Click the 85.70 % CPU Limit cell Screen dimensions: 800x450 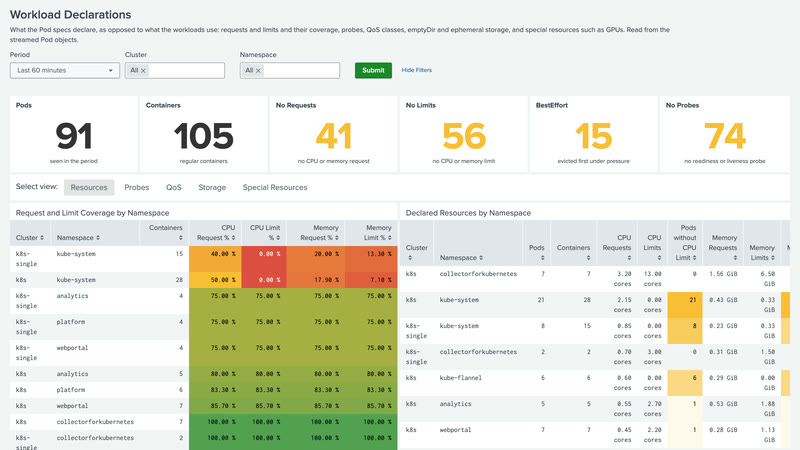264,406
